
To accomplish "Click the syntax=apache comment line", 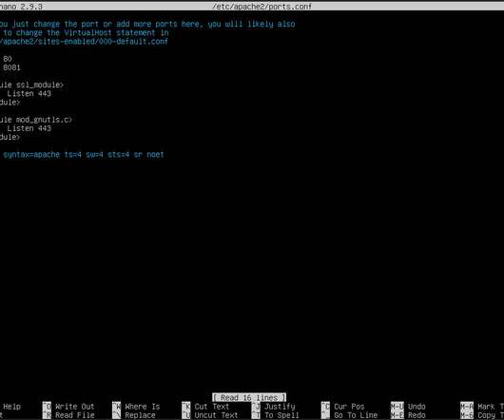I will (82, 155).
